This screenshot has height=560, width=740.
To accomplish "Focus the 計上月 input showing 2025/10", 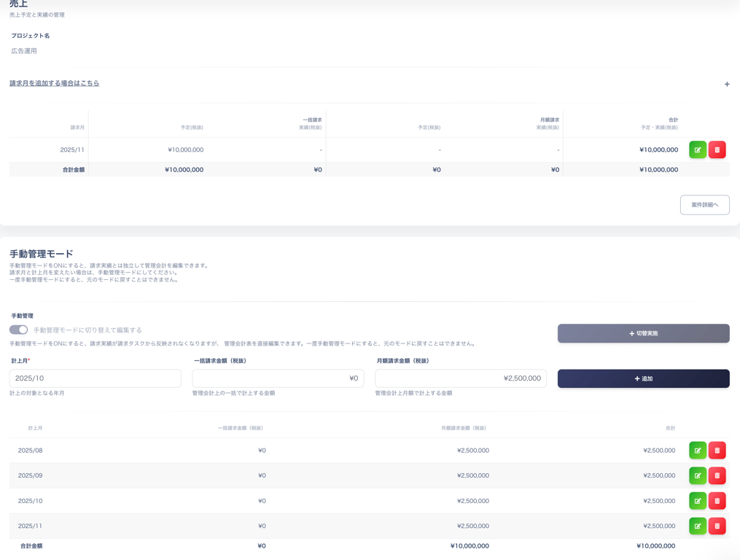I will [x=96, y=378].
